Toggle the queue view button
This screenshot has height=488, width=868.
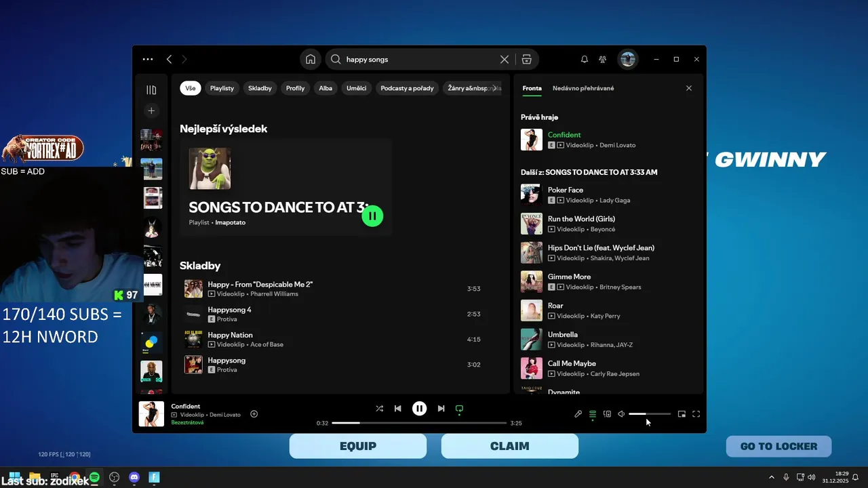click(x=593, y=414)
